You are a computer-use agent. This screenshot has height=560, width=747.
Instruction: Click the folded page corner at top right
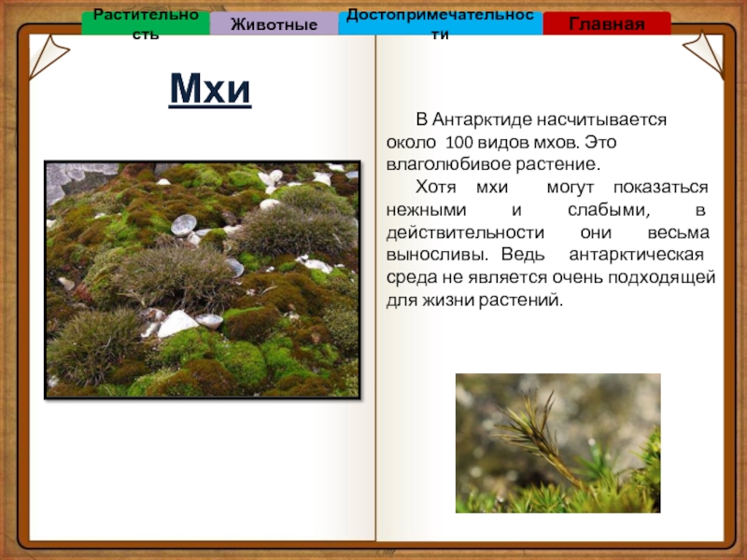706,53
